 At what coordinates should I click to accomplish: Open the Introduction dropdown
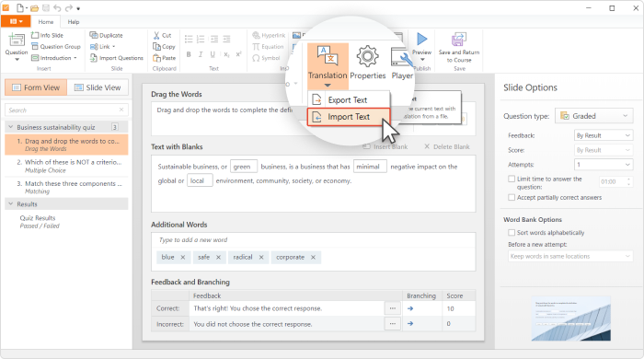point(54,58)
